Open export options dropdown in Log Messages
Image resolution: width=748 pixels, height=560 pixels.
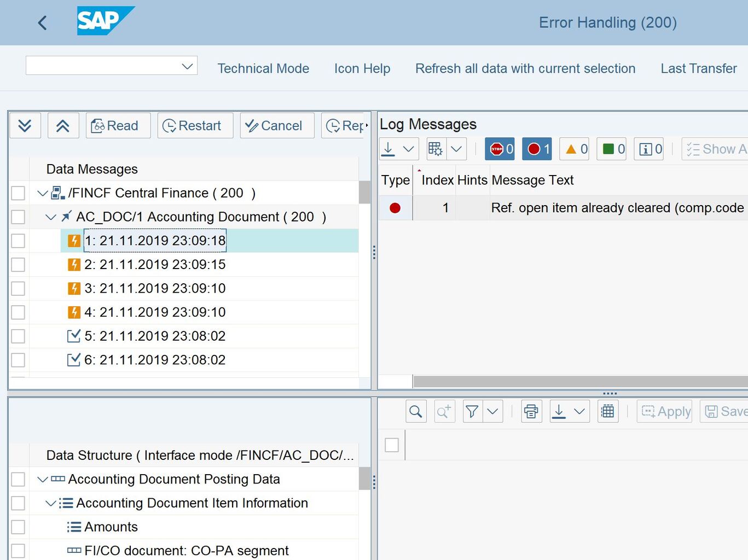(x=408, y=149)
